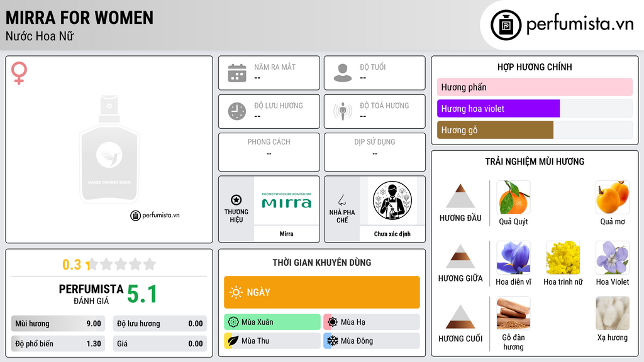Viewport: 644px width, 362px height.
Task: Click the Dịp sử dụng info box
Action: (x=375, y=152)
